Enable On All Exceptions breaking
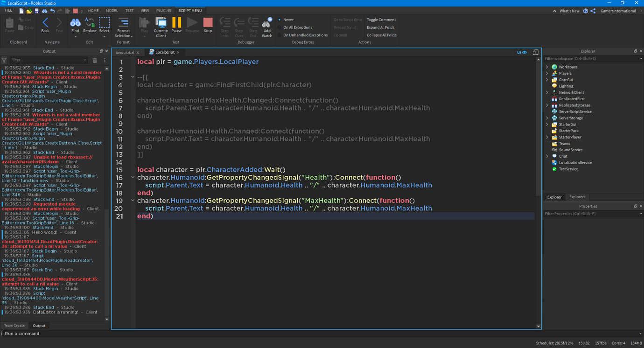Image resolution: width=644 pixels, height=348 pixels. [294, 27]
